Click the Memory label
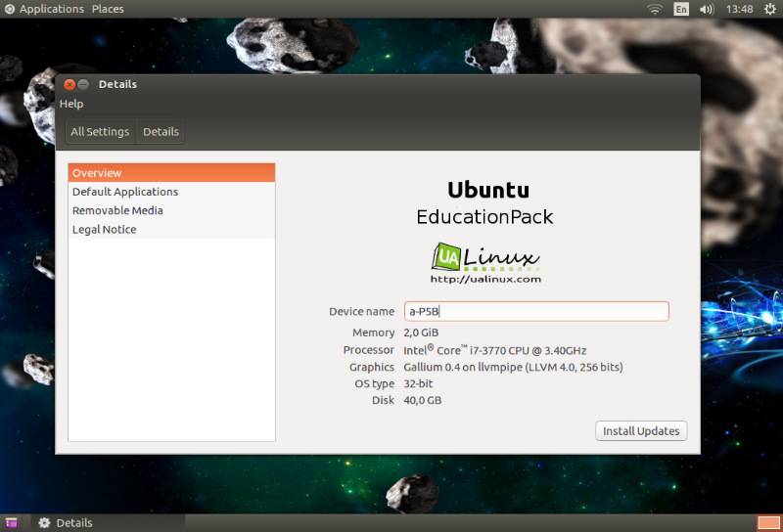 [x=374, y=332]
